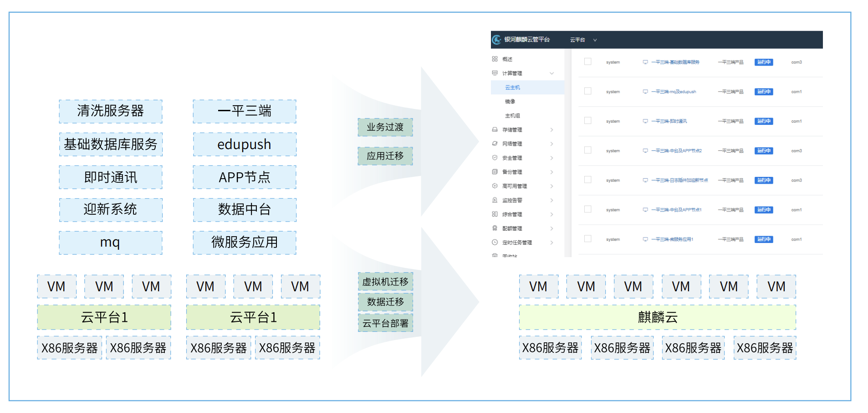The height and width of the screenshot is (413, 868).
Task: Expand the 综合管理 chevron
Action: [x=552, y=215]
